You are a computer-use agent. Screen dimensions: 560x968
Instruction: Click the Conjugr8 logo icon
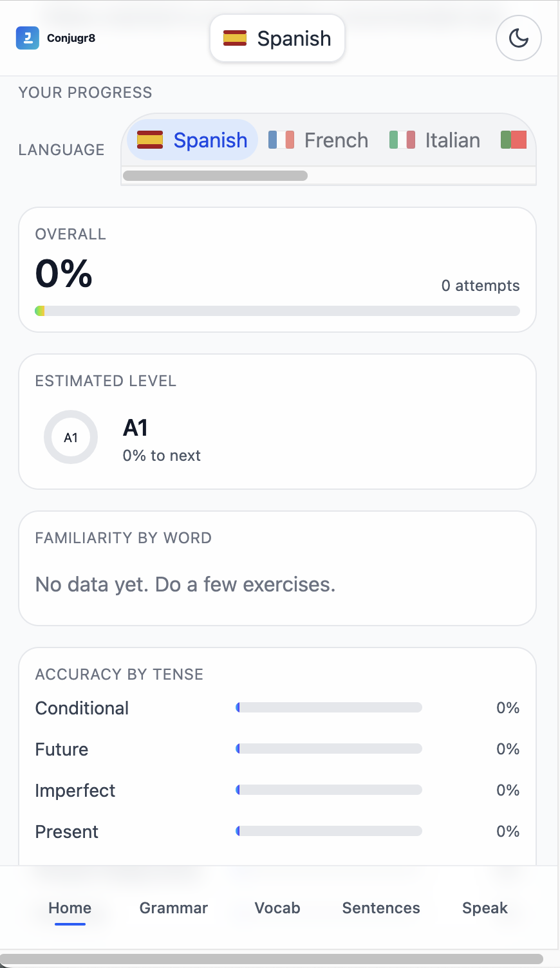tap(28, 38)
